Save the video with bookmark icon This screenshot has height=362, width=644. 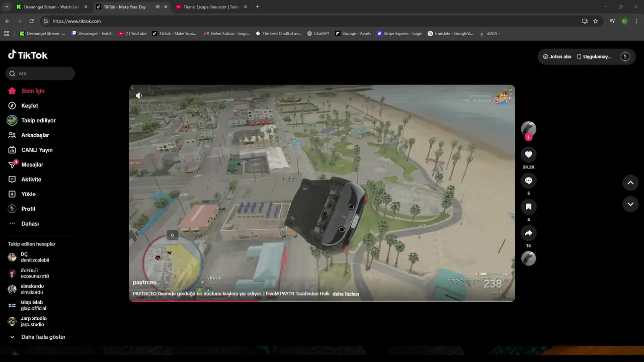click(x=528, y=207)
